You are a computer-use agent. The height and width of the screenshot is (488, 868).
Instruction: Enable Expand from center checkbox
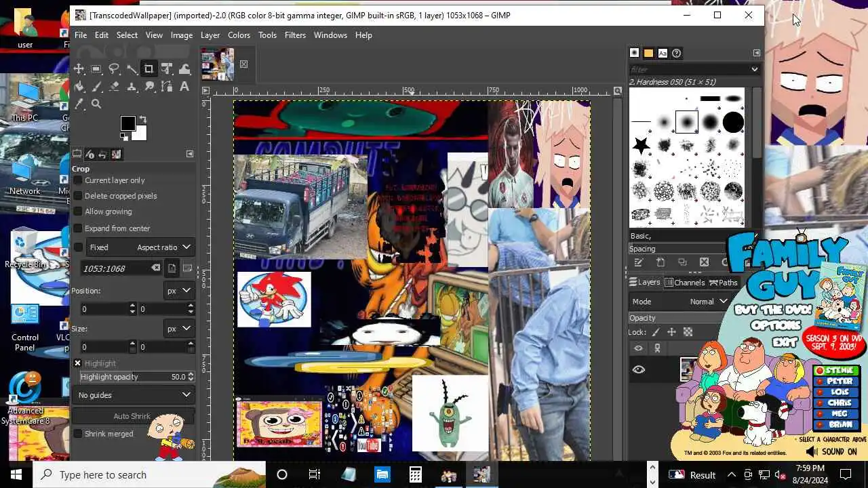78,228
